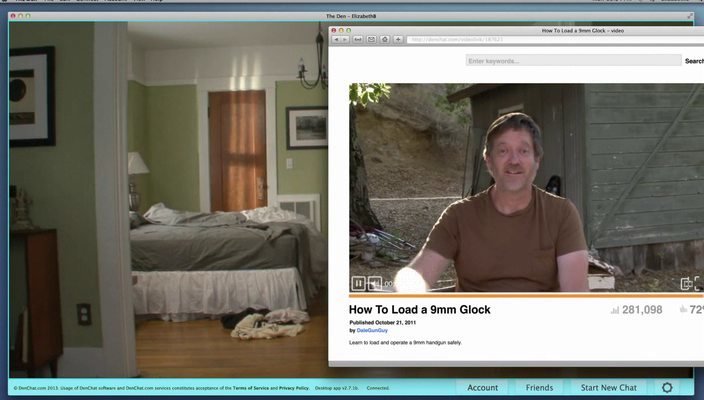Screen dimensions: 704x400
Task: Open the Friends list
Action: [539, 387]
